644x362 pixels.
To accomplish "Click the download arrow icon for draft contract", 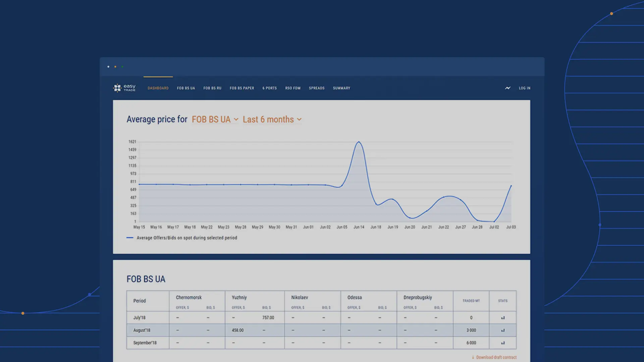I will coord(473,357).
